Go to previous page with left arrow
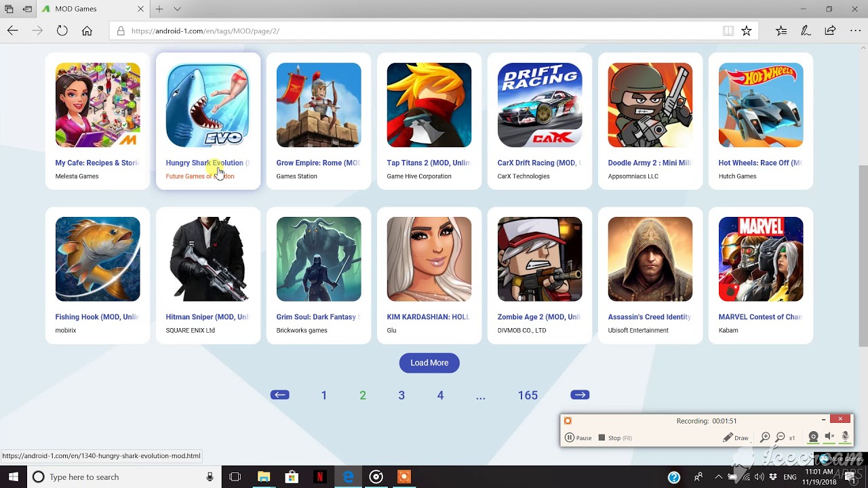This screenshot has height=488, width=868. click(x=280, y=395)
